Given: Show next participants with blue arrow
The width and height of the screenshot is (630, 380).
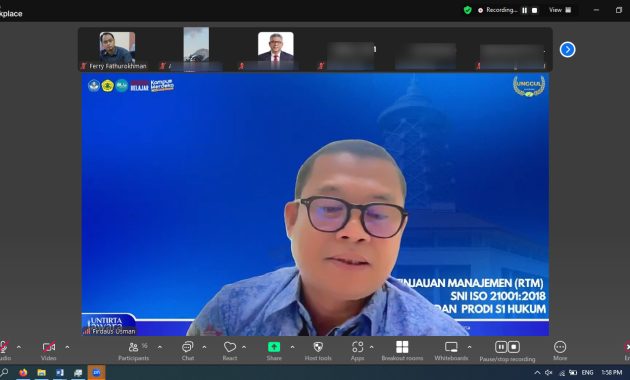Looking at the screenshot, I should point(567,49).
